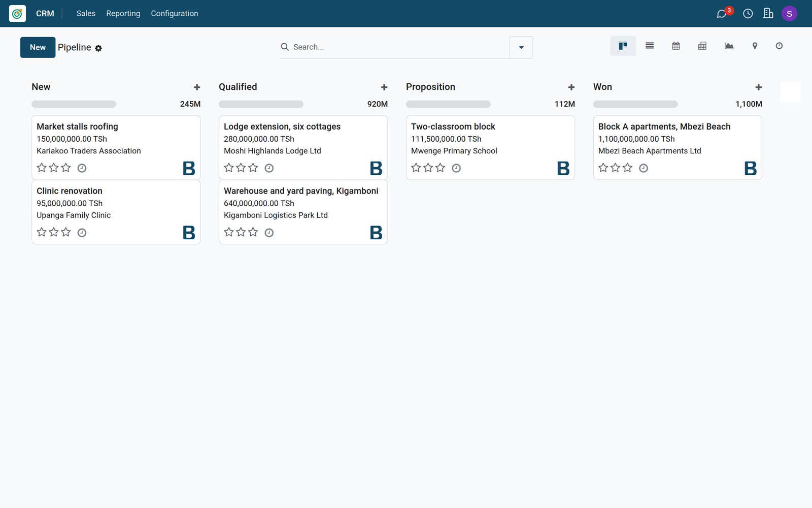The height and width of the screenshot is (508, 812).
Task: Open the Sales menu
Action: (x=86, y=14)
